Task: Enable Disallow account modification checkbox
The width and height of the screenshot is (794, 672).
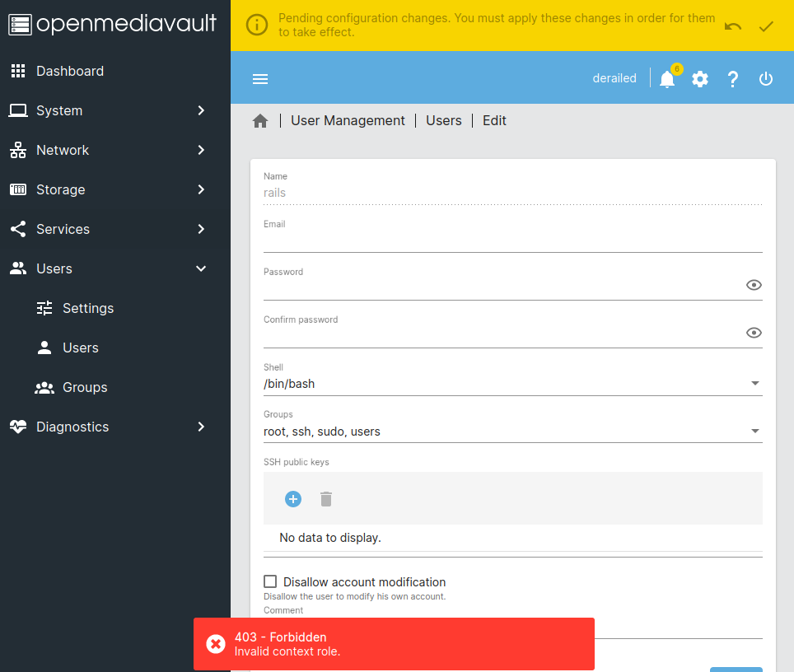Action: tap(270, 581)
